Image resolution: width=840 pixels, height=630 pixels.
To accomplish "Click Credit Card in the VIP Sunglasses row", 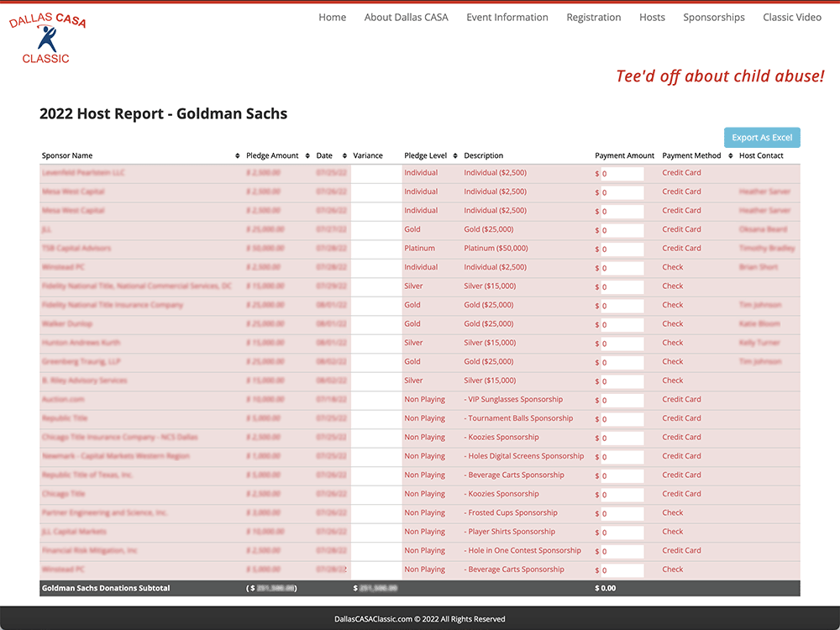I will tap(681, 399).
